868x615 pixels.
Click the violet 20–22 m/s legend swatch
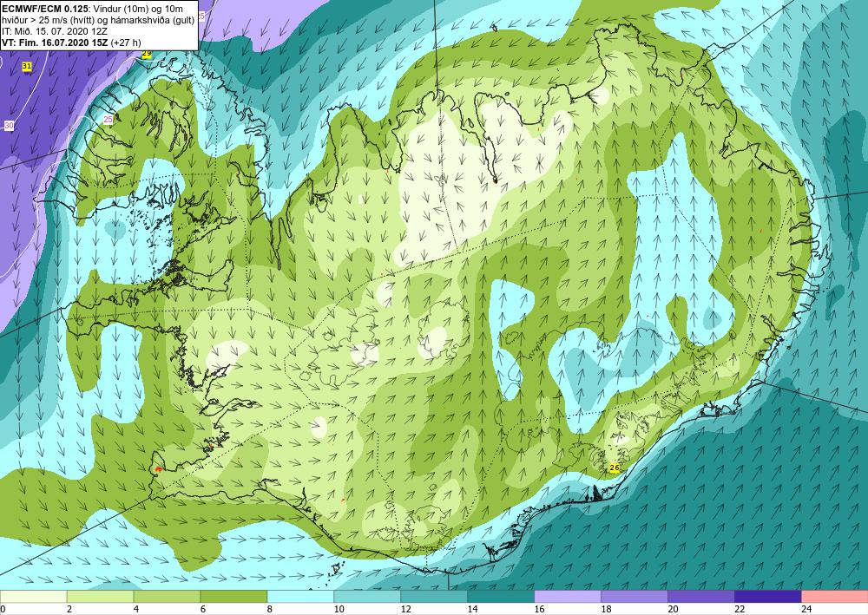pyautogui.click(x=701, y=597)
